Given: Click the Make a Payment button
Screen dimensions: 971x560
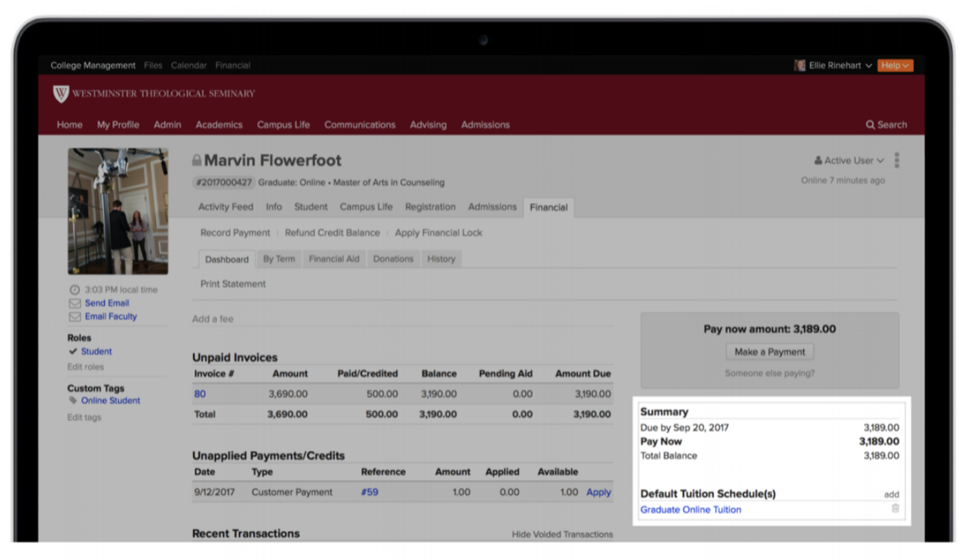Looking at the screenshot, I should 770,352.
